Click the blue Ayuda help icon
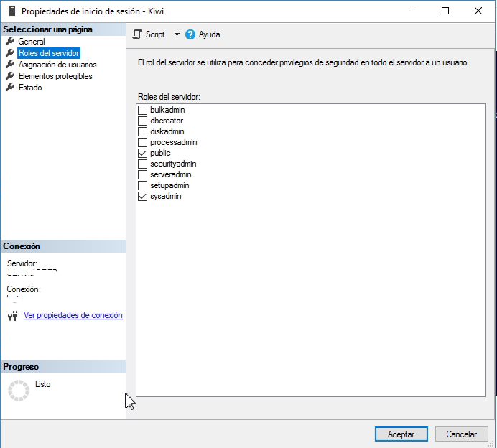This screenshot has height=448, width=497. 190,34
